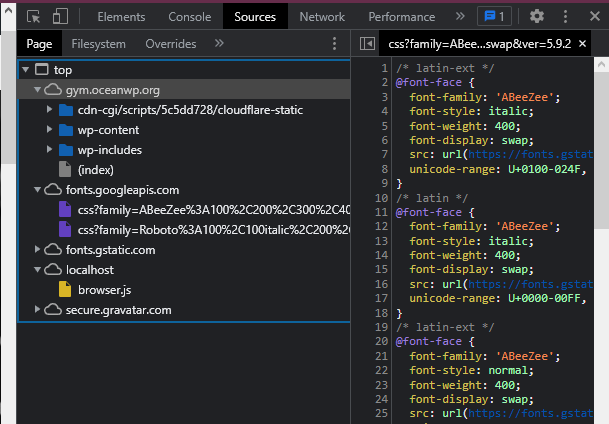The height and width of the screenshot is (424, 609).
Task: Click the 'ABeeZee' font-family value on line 3
Action: (x=525, y=97)
